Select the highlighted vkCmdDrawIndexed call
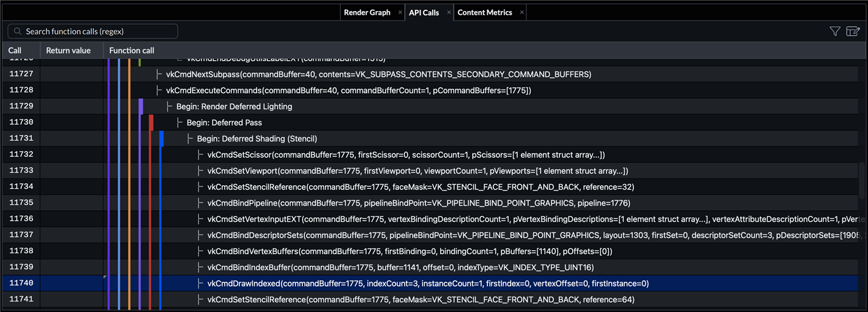The width and height of the screenshot is (868, 312). (428, 283)
